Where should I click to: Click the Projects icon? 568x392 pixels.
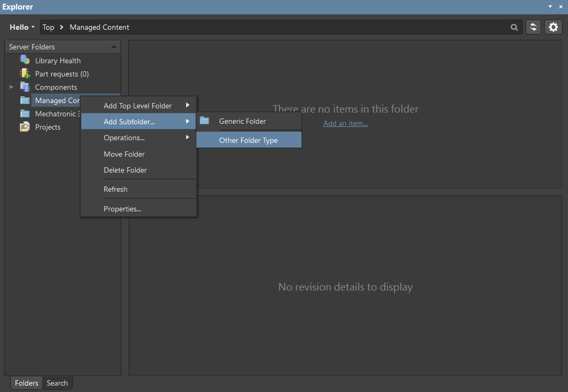(x=24, y=126)
